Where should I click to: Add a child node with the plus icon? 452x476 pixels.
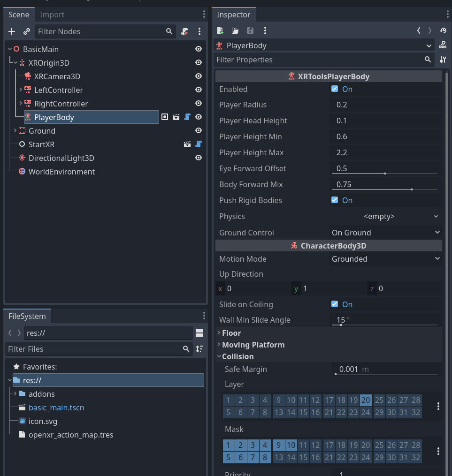tap(11, 31)
